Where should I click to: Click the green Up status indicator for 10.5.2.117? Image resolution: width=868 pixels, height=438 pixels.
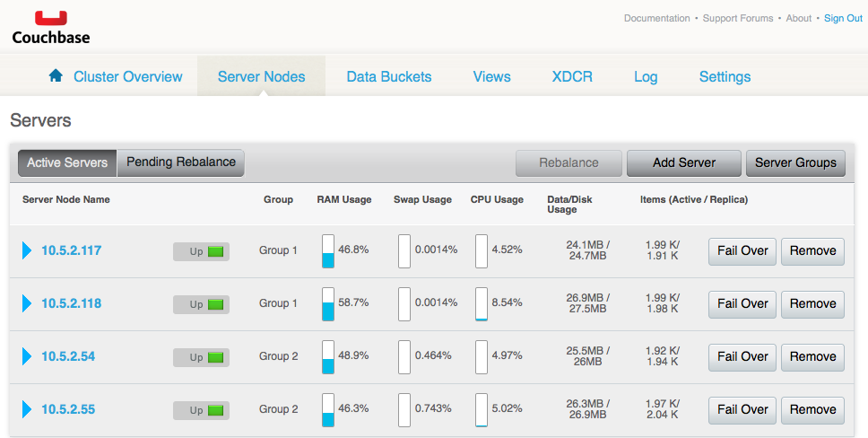pos(215,251)
